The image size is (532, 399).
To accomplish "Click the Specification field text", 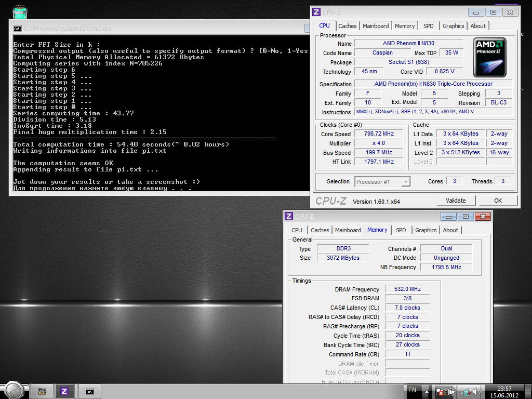I will click(433, 84).
